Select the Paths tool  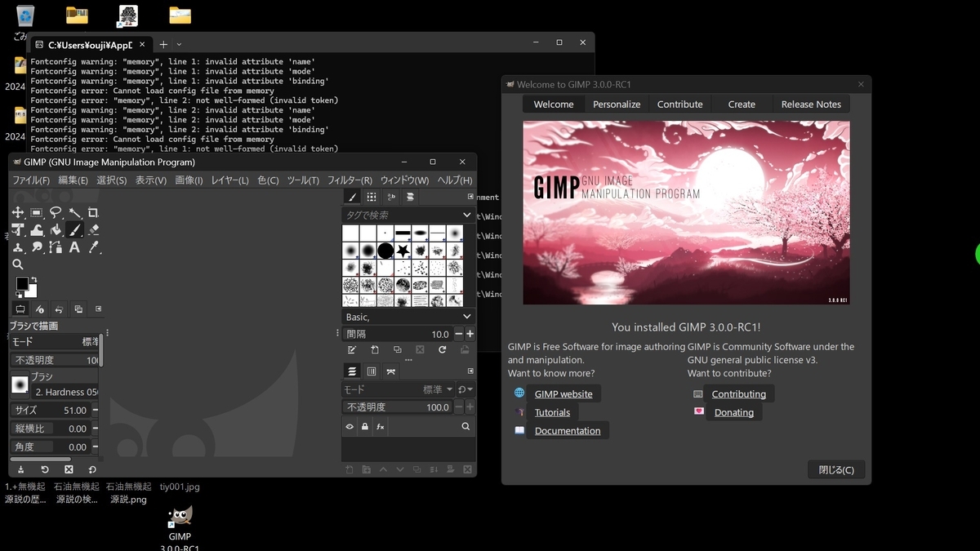tap(56, 247)
